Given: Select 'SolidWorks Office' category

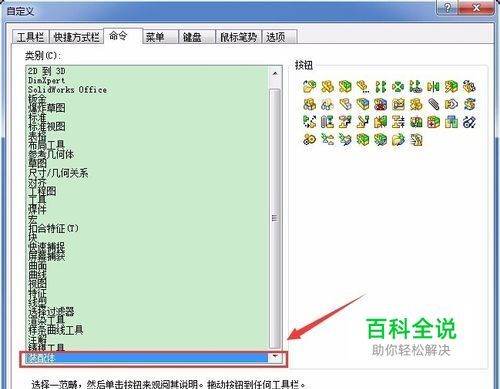Looking at the screenshot, I should coord(67,90).
